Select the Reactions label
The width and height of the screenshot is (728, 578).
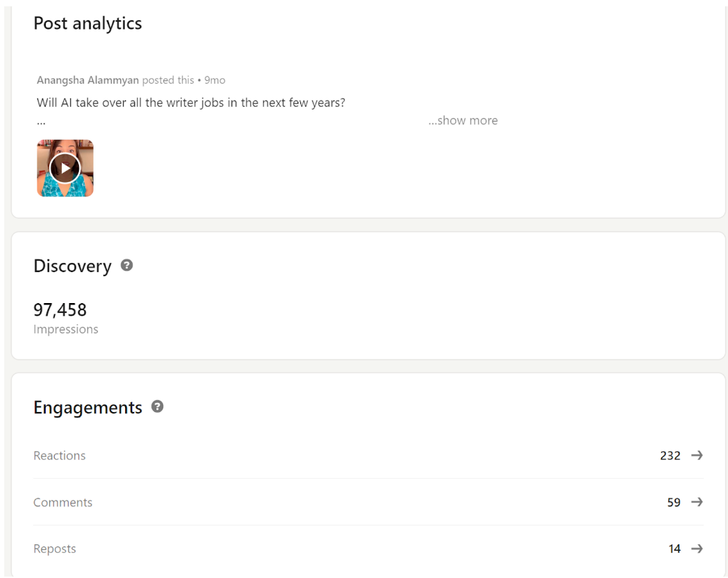(60, 456)
